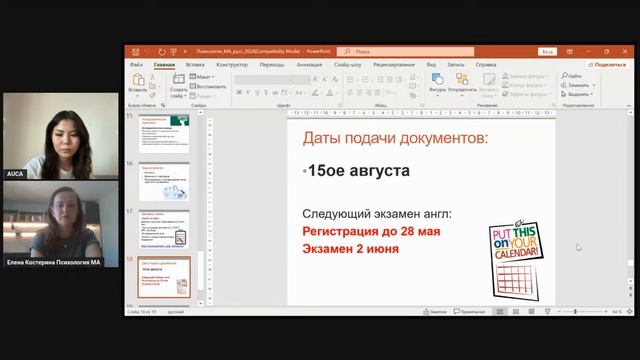640x360 pixels.
Task: Click the Decrease font size icon
Action: [x=324, y=79]
